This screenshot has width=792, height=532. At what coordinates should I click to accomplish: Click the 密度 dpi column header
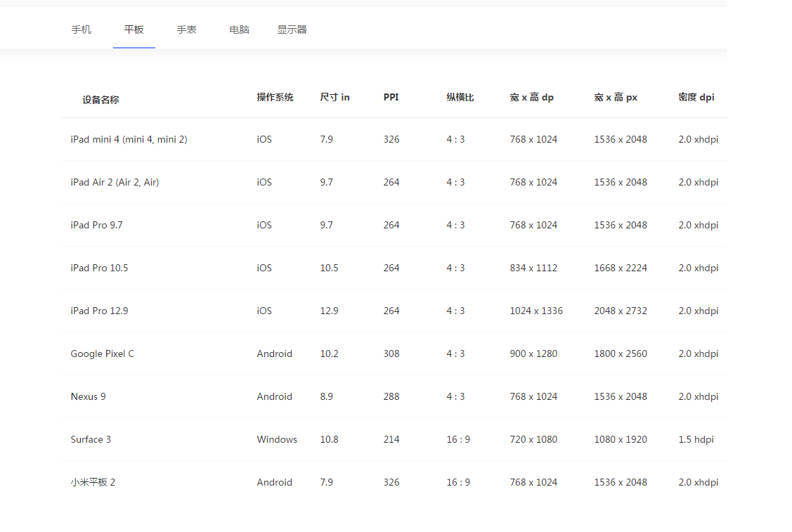(696, 97)
